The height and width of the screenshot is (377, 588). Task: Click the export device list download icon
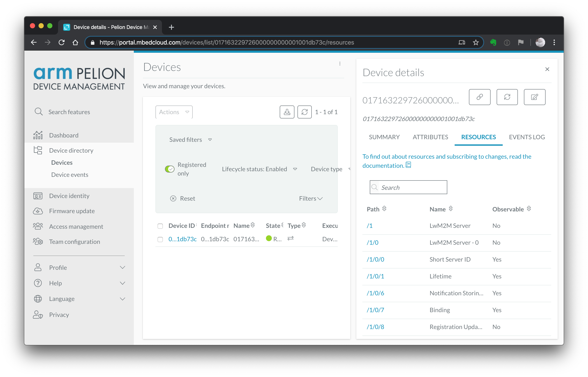click(287, 112)
